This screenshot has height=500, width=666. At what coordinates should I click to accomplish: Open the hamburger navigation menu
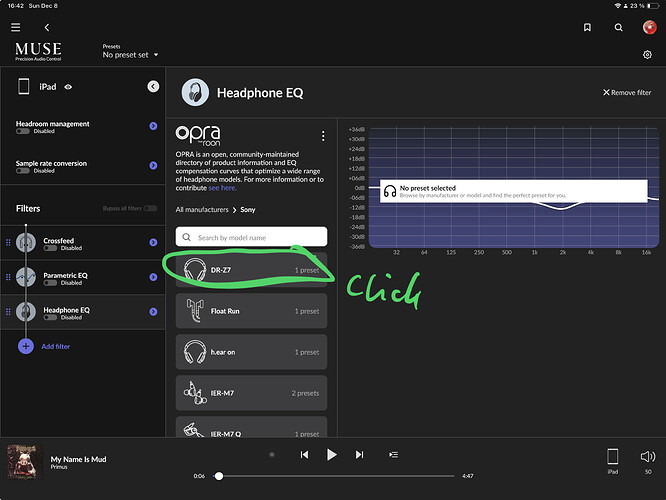(16, 27)
